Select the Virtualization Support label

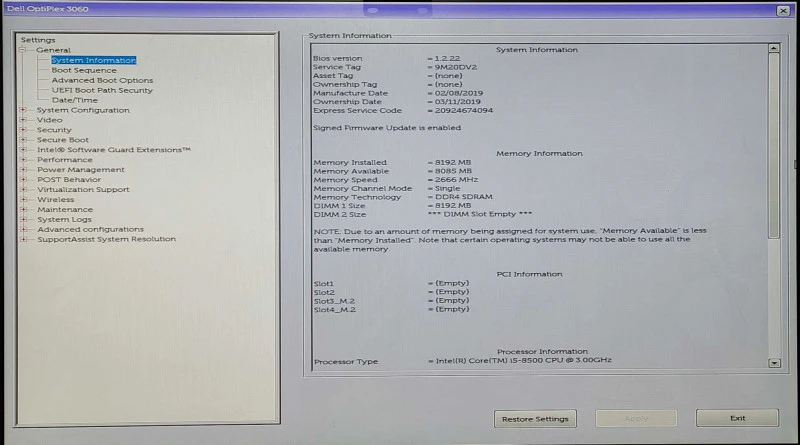83,189
